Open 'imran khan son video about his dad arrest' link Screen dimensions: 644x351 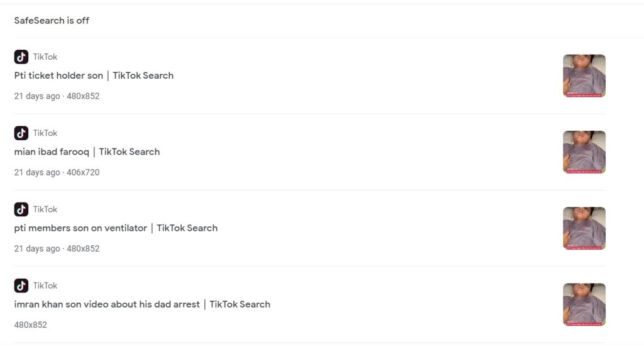point(142,304)
